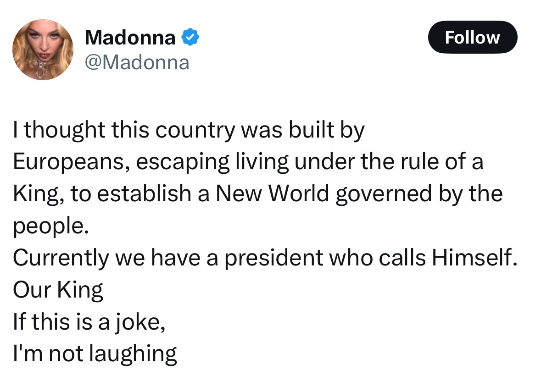This screenshot has width=541, height=392.
Task: Click the words New World in the tweet
Action: 272,193
